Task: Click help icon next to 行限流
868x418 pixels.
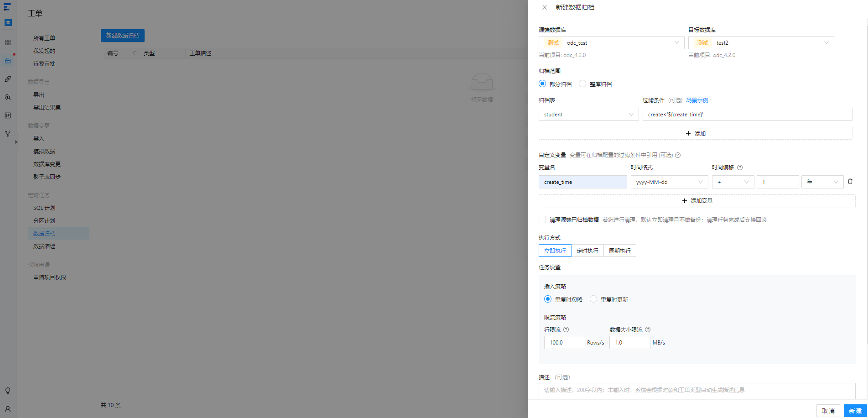Action: 566,329
